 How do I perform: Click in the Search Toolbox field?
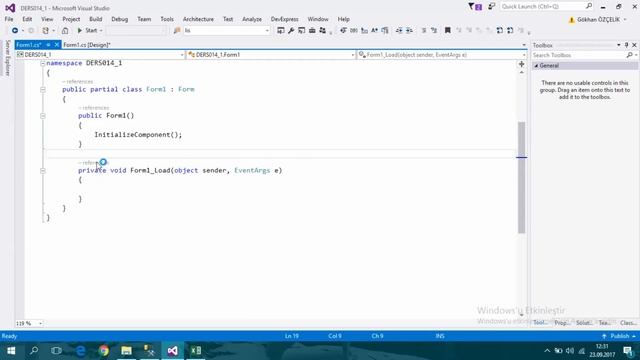[x=579, y=55]
